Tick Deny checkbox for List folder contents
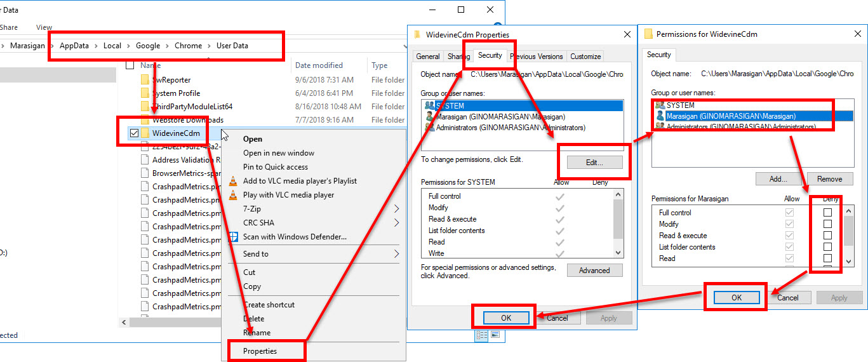The height and width of the screenshot is (362, 868). pyautogui.click(x=827, y=247)
